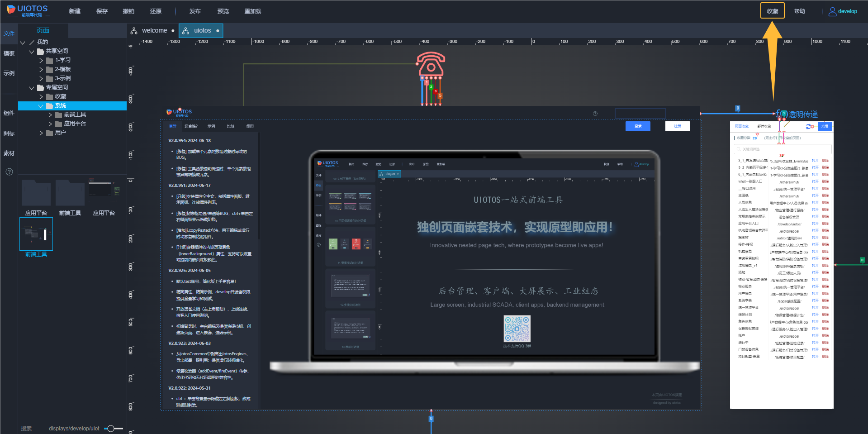Click the 收藏 folder icon in tree
868x434 pixels.
(x=50, y=96)
